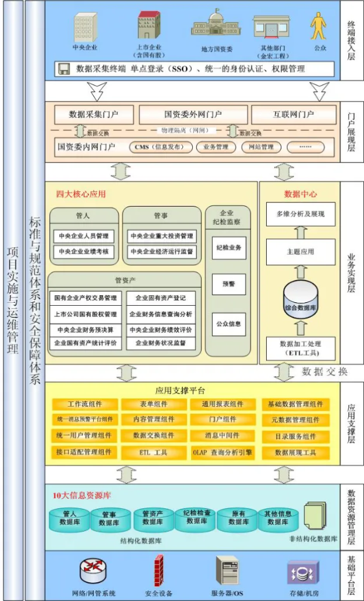Click the 其他部门 storefront icon
The image size is (364, 601).
[271, 27]
